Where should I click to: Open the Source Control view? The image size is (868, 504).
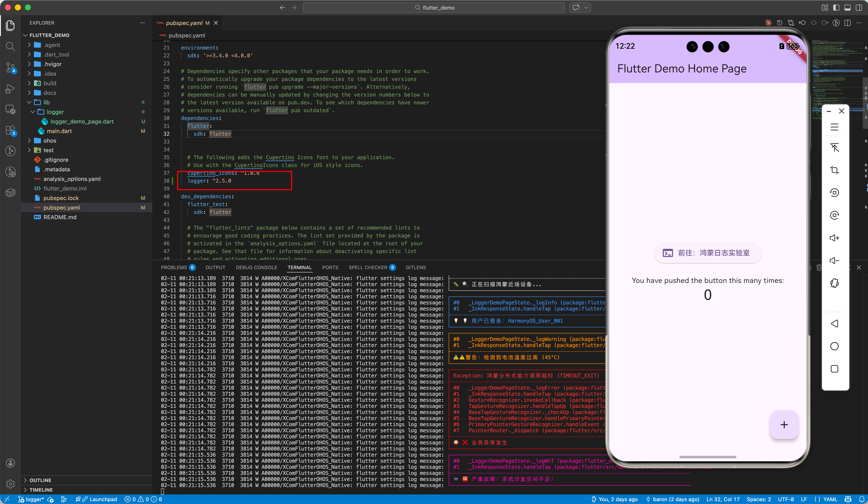10,67
